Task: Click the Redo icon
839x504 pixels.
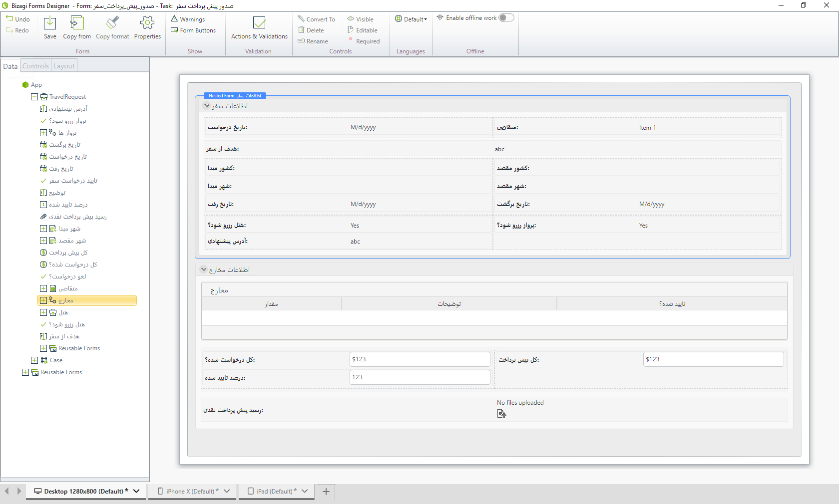Action: tap(9, 30)
